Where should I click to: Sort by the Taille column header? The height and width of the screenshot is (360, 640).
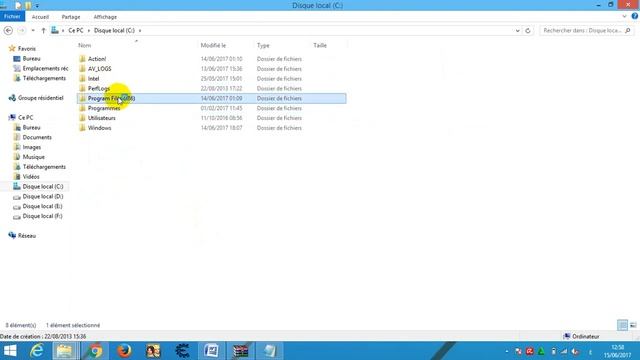320,45
